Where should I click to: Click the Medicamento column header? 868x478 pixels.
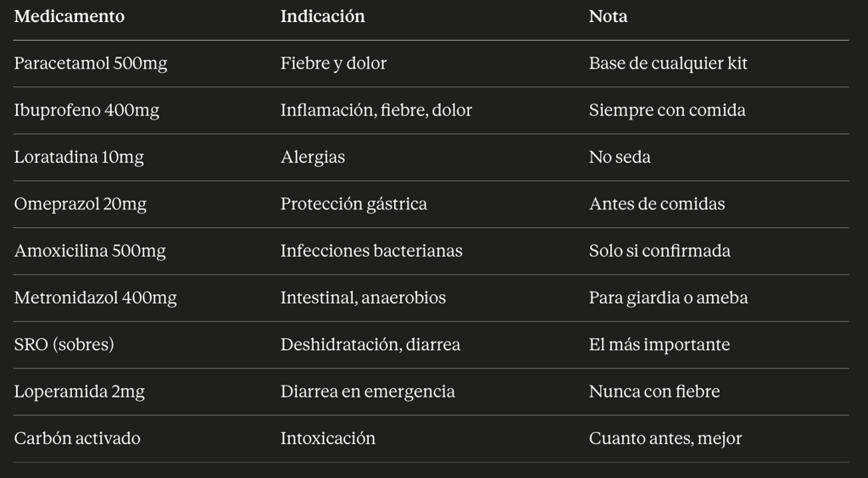[x=70, y=16]
